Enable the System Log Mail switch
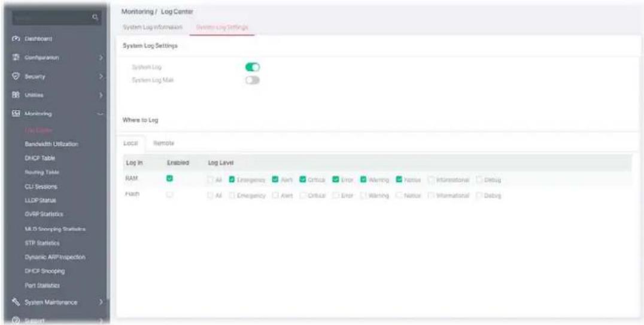 [x=253, y=80]
